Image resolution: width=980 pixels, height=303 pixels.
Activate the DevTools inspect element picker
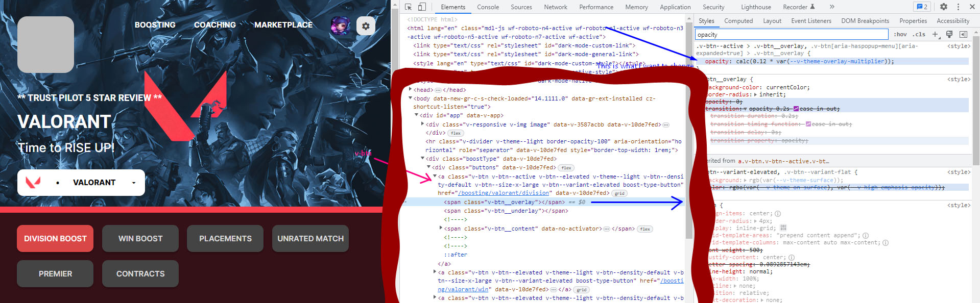(x=408, y=7)
